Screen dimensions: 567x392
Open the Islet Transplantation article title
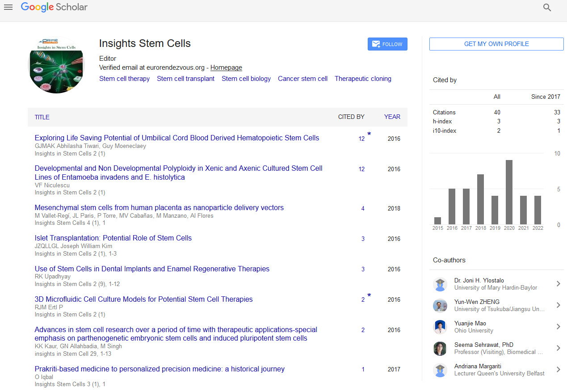click(113, 238)
